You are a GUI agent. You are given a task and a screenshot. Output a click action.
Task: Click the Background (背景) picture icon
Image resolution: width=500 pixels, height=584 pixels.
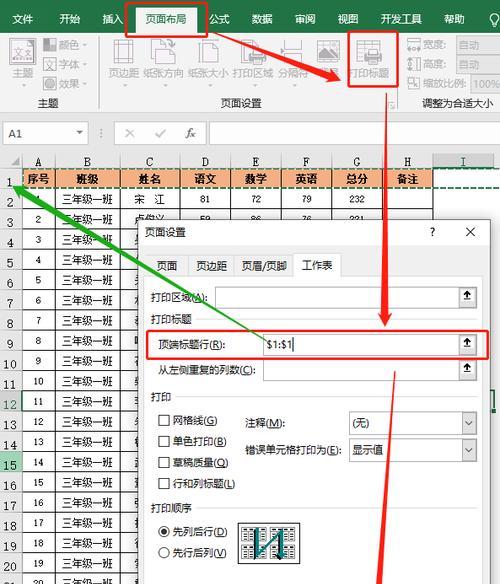328,51
